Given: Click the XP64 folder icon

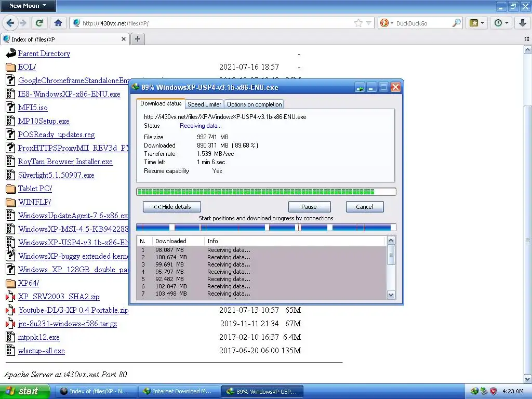Looking at the screenshot, I should 10,283.
